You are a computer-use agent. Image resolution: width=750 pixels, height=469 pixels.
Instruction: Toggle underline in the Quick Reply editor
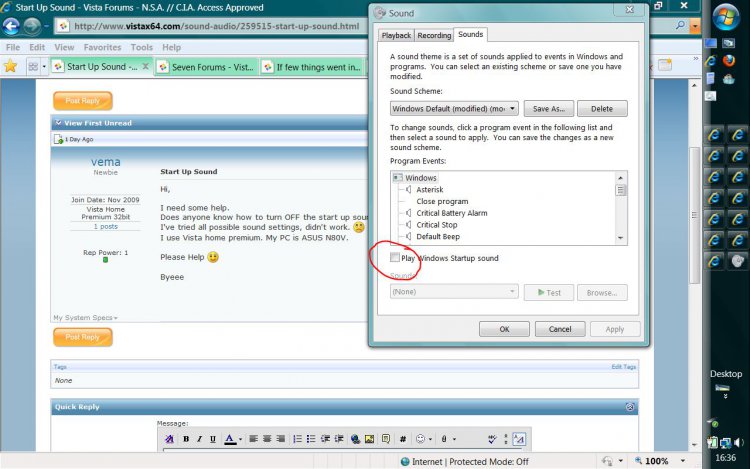pos(213,439)
